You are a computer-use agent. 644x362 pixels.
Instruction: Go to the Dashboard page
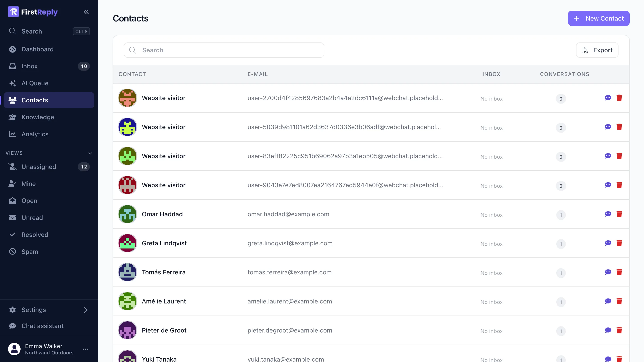(49, 49)
